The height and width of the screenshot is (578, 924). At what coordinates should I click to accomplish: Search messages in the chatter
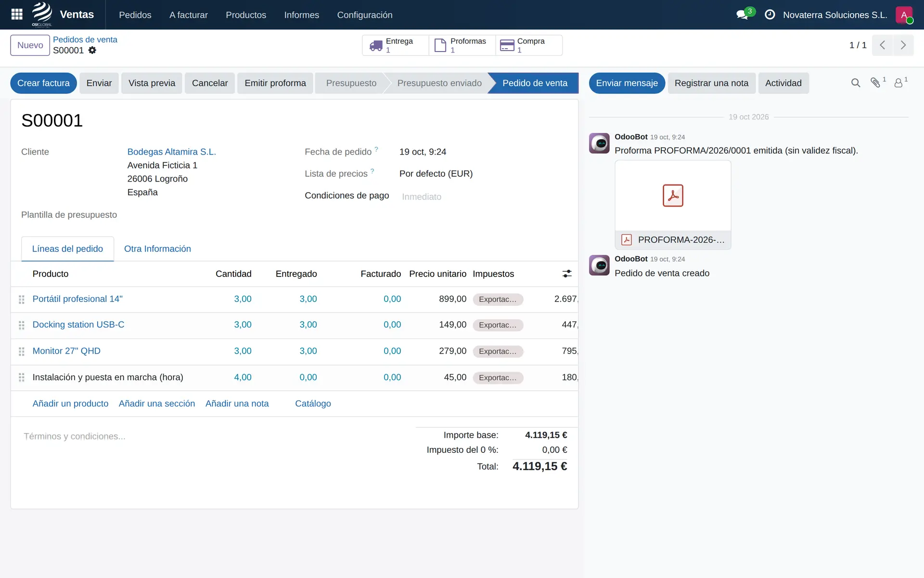click(855, 83)
